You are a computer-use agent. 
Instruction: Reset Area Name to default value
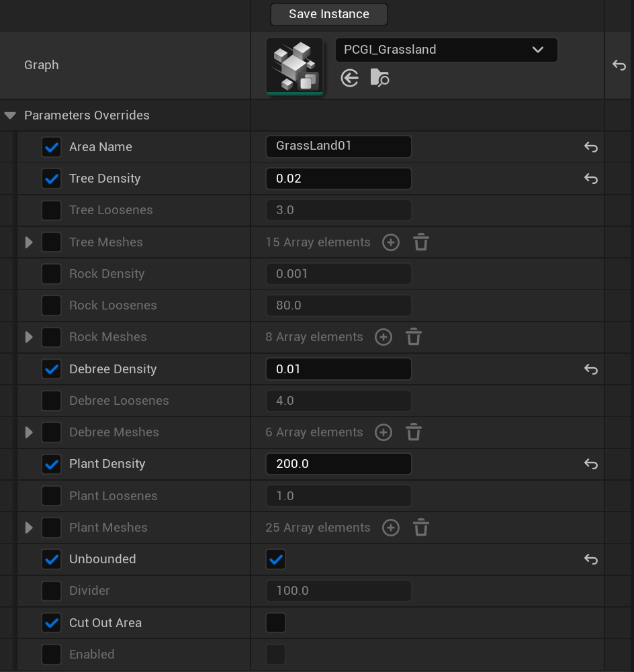pos(591,147)
